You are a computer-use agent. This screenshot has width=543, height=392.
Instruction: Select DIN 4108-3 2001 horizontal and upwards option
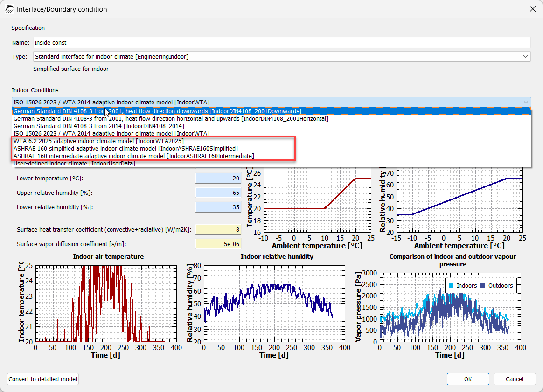(x=271, y=119)
